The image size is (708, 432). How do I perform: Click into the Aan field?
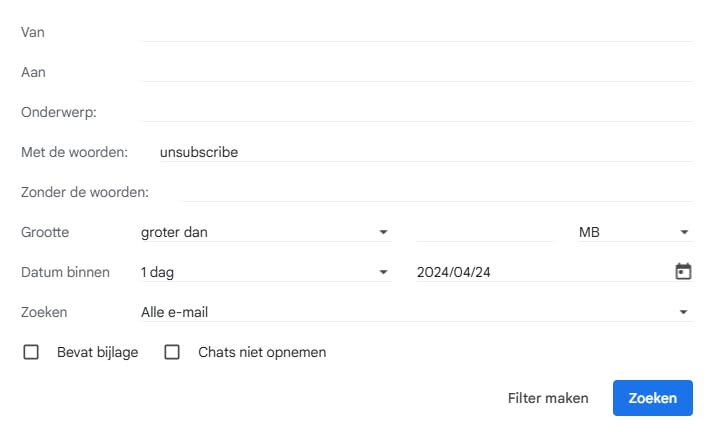(416, 72)
